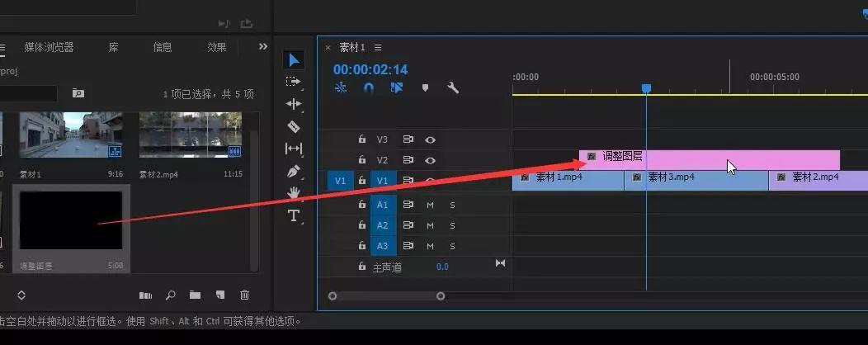Click the Find magnifier icon
The height and width of the screenshot is (345, 868).
click(x=171, y=295)
